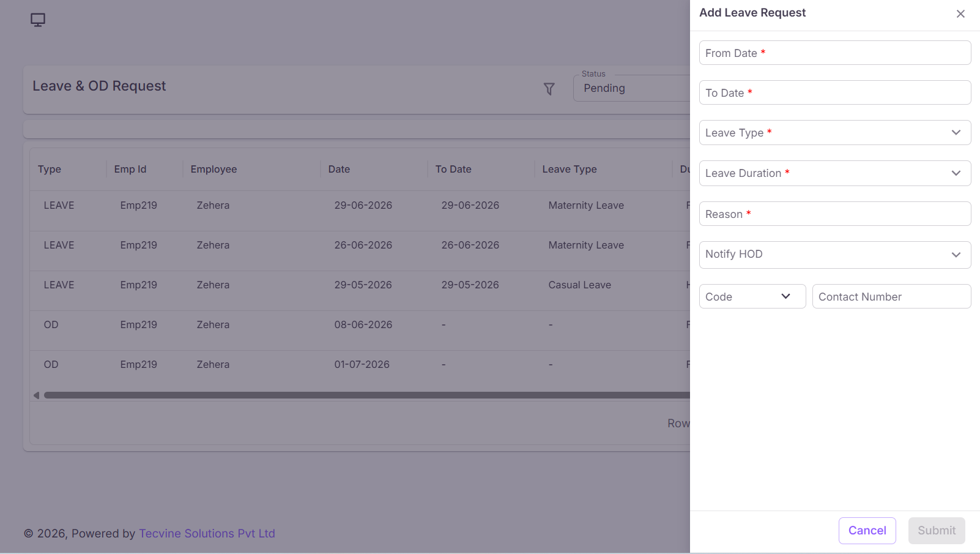Close the Add Leave Request panel
The height and width of the screenshot is (554, 980).
pos(960,14)
